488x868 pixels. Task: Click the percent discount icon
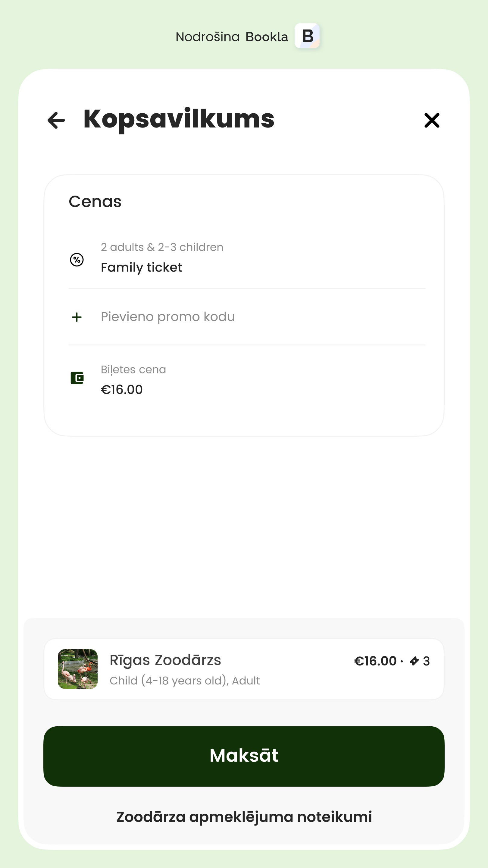77,260
